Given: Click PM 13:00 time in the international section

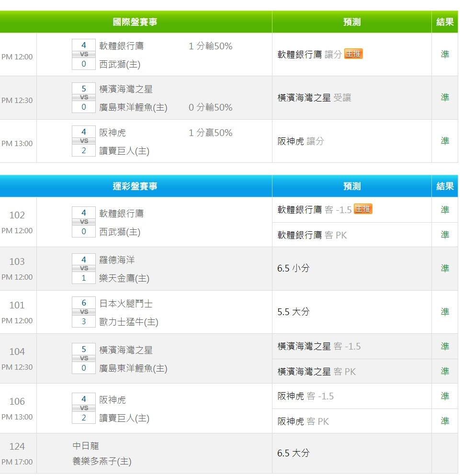Looking at the screenshot, I should tap(17, 143).
